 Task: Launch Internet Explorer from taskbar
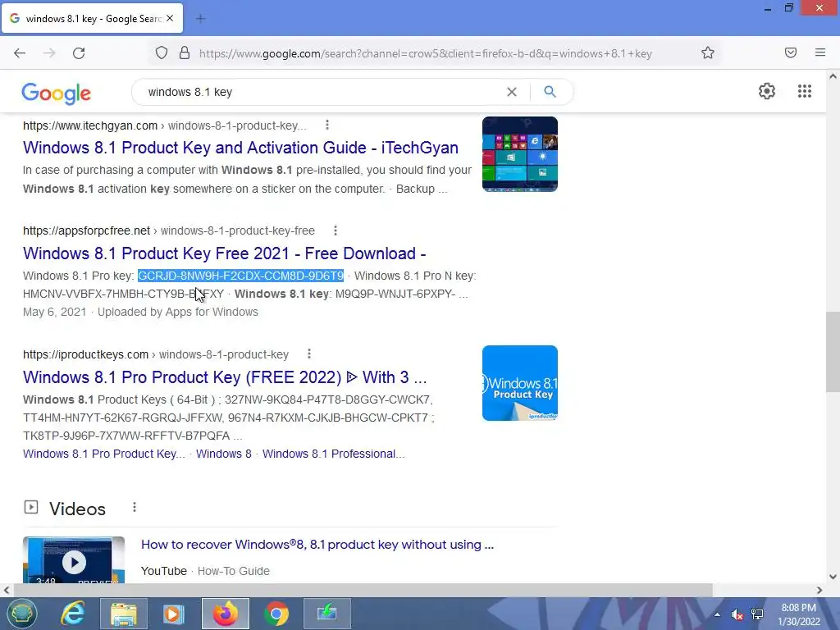click(72, 614)
